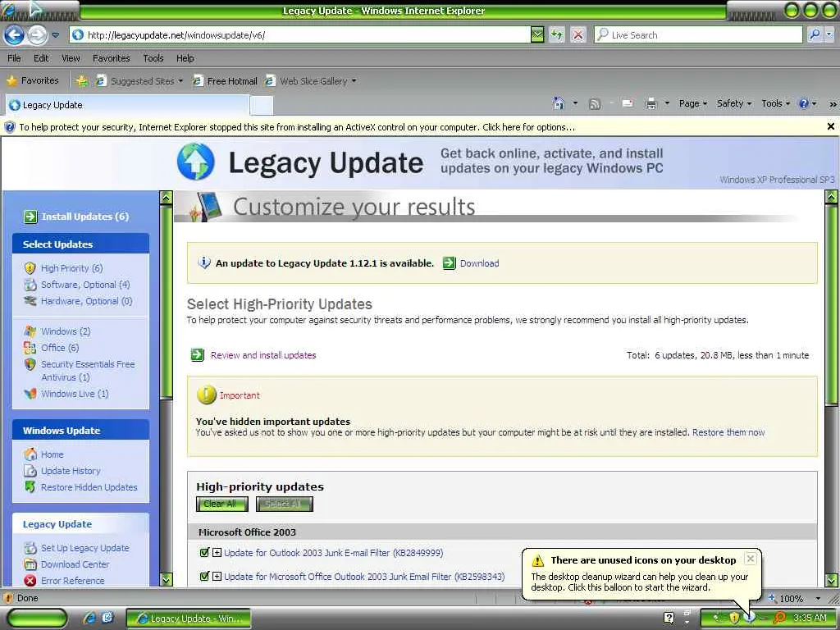
Task: Open the File menu
Action: point(14,58)
